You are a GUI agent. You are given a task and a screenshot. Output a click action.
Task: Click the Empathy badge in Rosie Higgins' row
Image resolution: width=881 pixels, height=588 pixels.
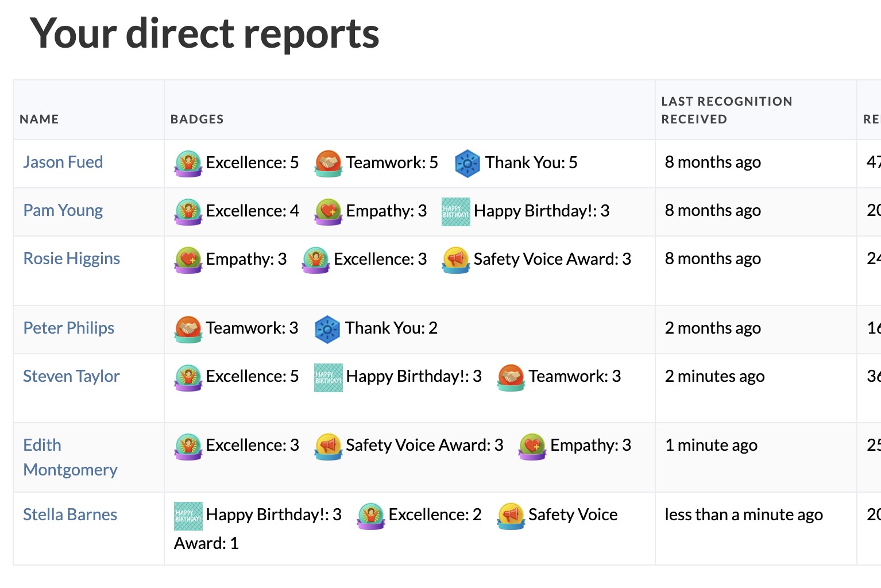click(188, 259)
